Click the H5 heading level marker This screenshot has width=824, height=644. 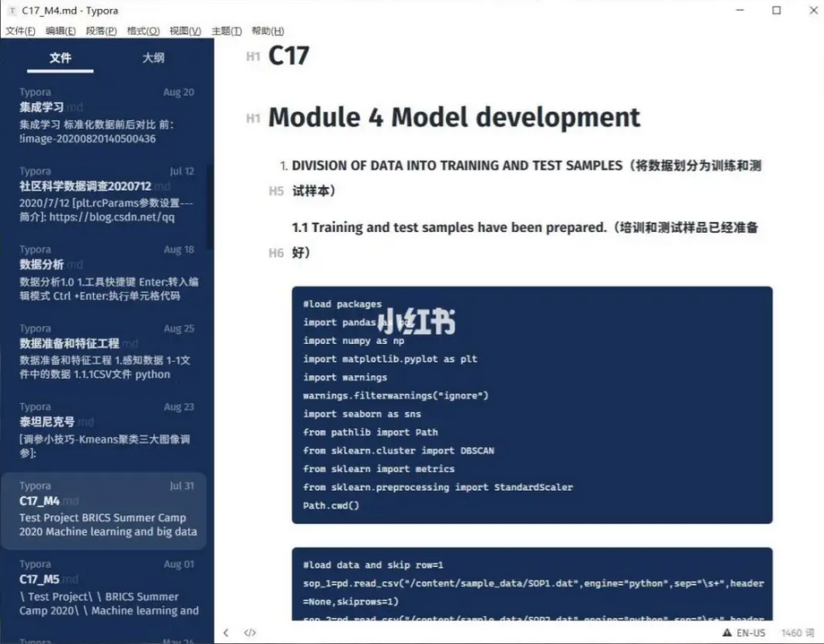click(277, 191)
